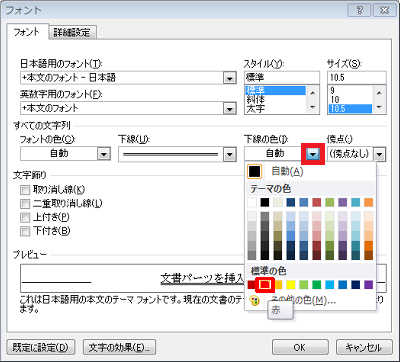Click size list scroll-up arrow
Screen dimensions: 400x362
pyautogui.click(x=379, y=92)
